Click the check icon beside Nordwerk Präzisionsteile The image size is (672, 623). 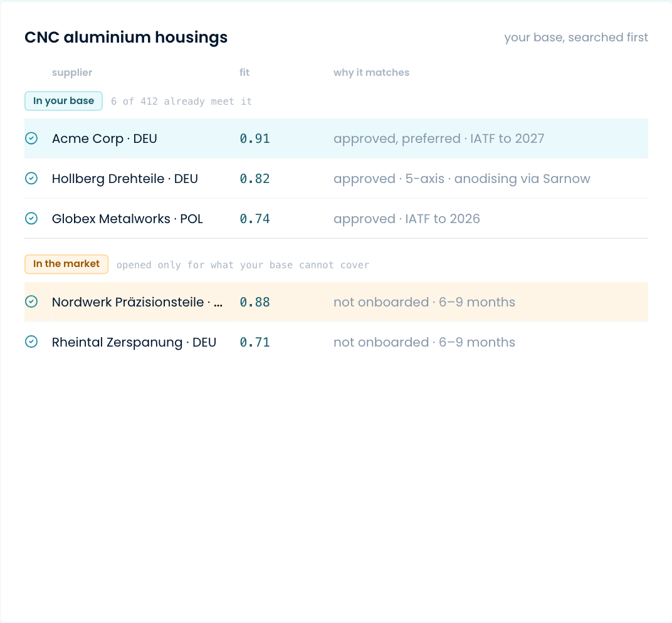tap(31, 301)
